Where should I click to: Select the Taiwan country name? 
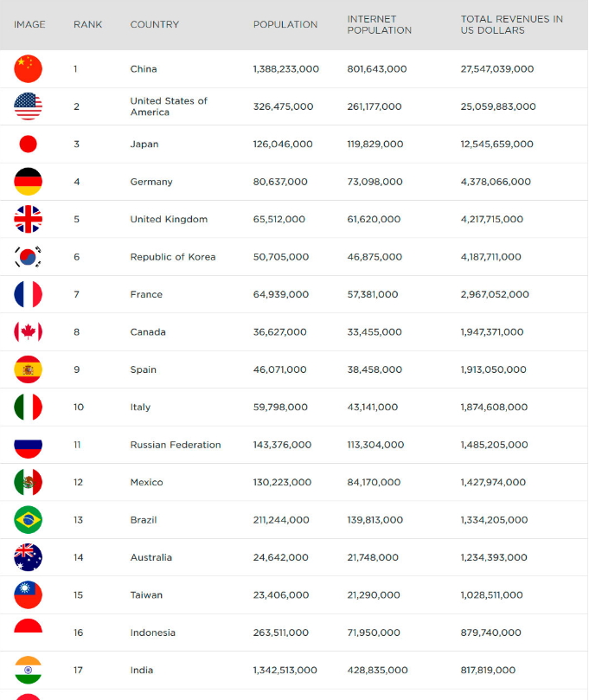146,594
